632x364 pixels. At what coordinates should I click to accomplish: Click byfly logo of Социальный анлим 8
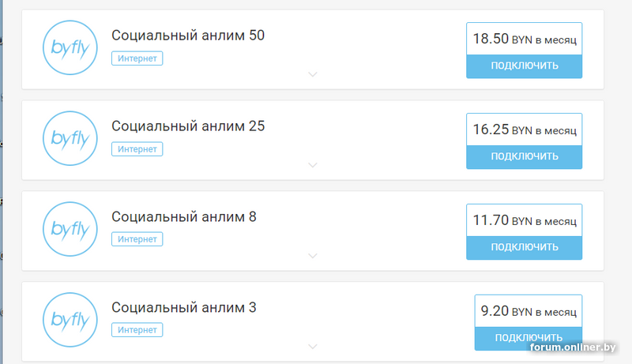[x=70, y=229]
